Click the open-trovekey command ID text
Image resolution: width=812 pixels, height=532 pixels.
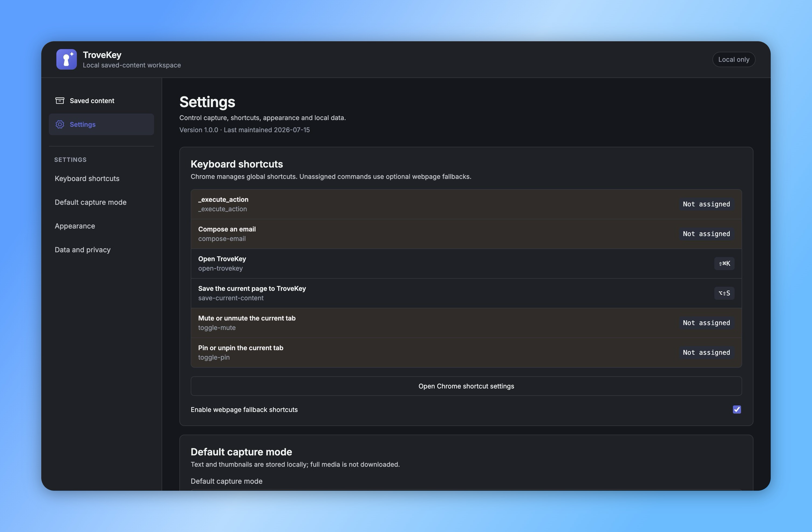click(220, 268)
